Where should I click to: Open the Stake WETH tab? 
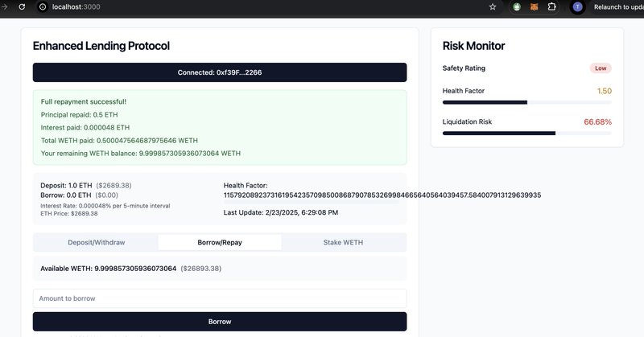pos(343,242)
